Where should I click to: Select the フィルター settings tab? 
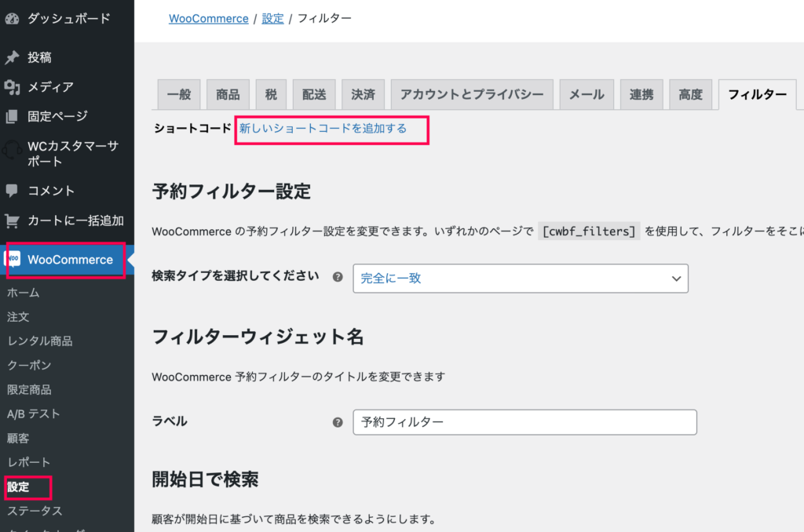click(x=758, y=95)
